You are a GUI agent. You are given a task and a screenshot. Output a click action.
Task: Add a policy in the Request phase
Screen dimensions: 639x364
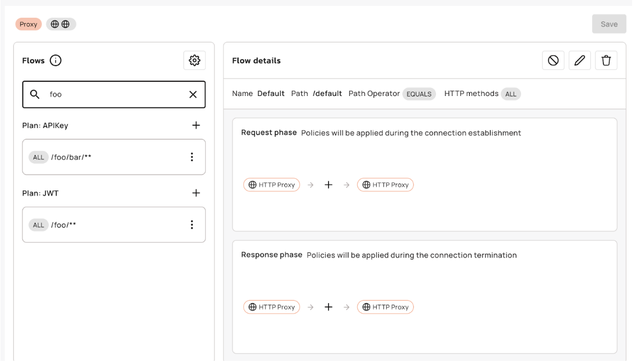click(x=328, y=185)
